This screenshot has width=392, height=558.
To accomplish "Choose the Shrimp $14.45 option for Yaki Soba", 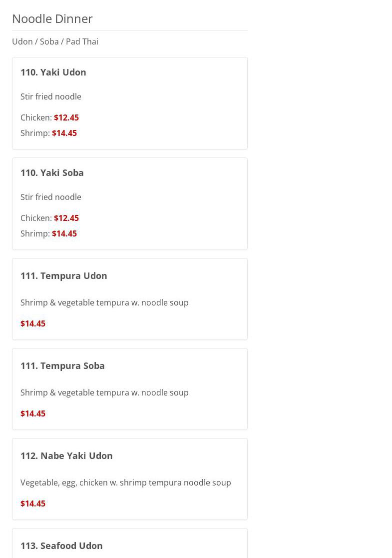I will (x=49, y=233).
